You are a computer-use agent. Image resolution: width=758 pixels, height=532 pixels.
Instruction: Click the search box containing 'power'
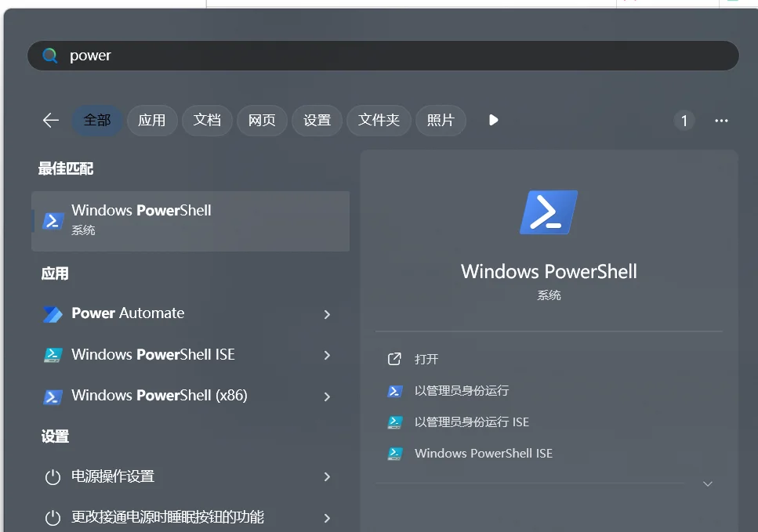pos(392,56)
